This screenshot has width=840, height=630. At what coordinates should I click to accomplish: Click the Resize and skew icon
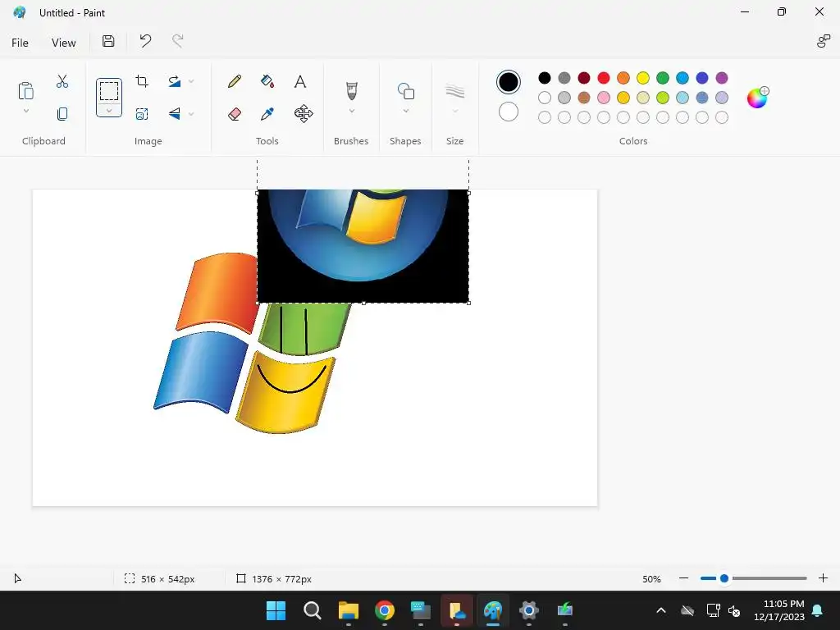(142, 113)
